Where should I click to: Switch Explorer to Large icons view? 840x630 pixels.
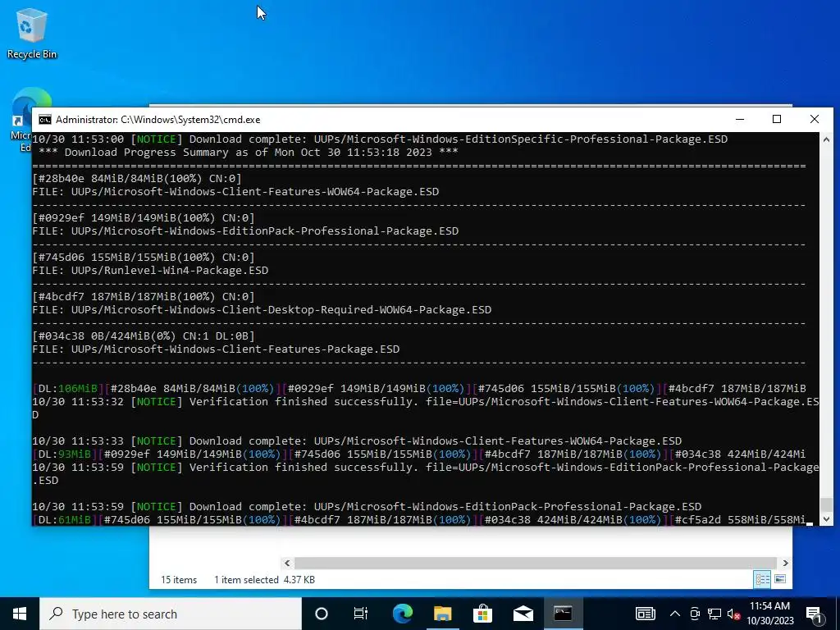point(780,579)
